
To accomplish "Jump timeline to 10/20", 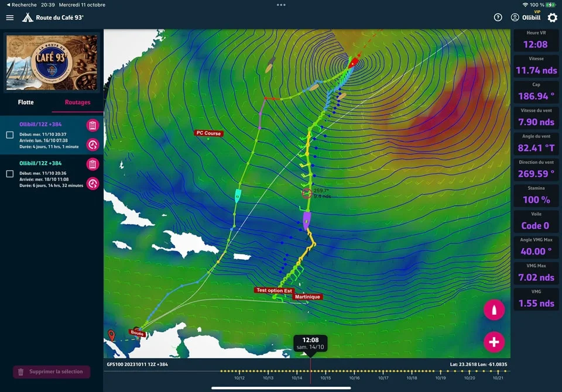I will [470, 378].
